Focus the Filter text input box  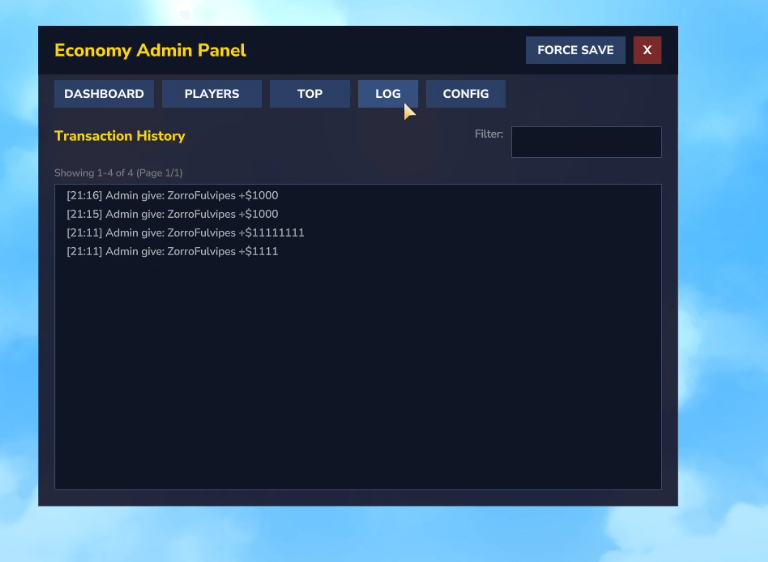point(586,142)
